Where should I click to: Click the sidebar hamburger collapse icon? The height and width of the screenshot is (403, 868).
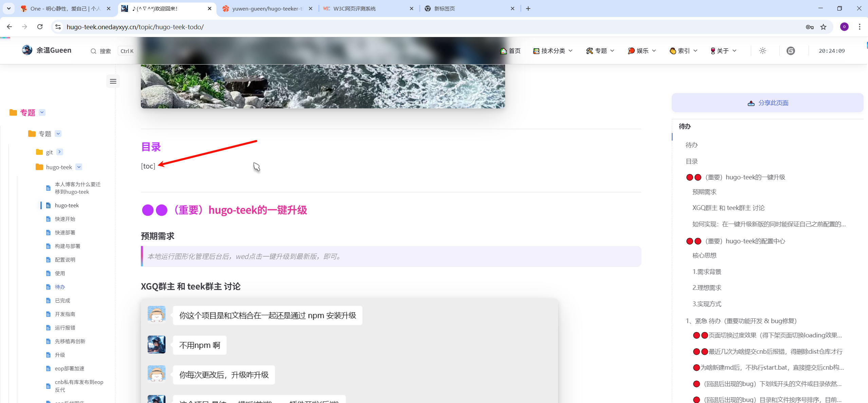point(113,81)
